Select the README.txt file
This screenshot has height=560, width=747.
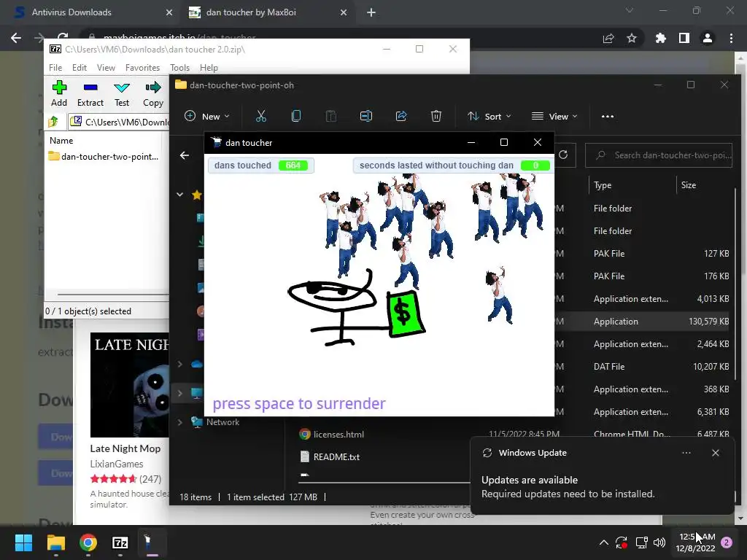[336, 456]
